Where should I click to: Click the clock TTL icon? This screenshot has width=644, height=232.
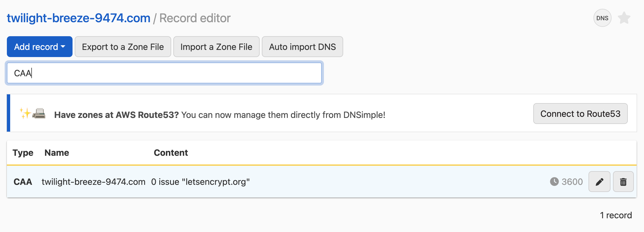pyautogui.click(x=554, y=182)
